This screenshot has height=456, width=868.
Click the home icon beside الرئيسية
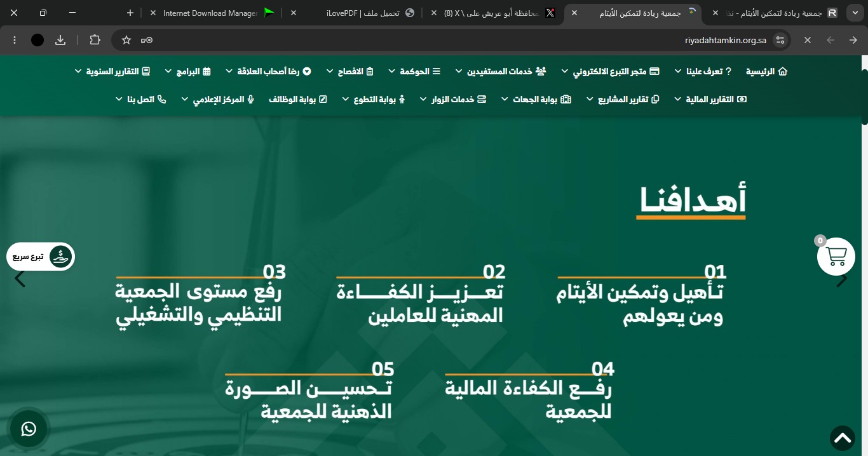point(782,71)
